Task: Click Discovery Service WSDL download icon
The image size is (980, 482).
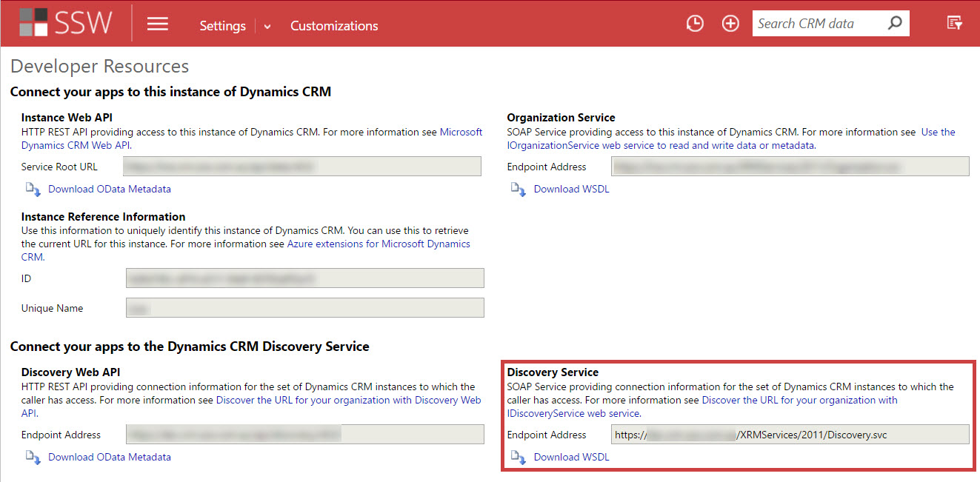Action: [x=519, y=458]
